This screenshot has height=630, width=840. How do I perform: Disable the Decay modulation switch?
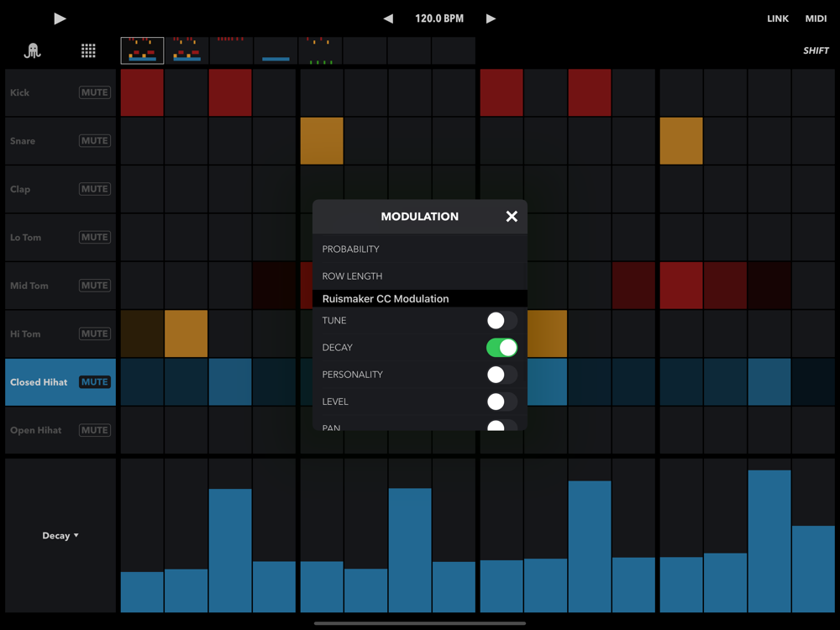(501, 348)
